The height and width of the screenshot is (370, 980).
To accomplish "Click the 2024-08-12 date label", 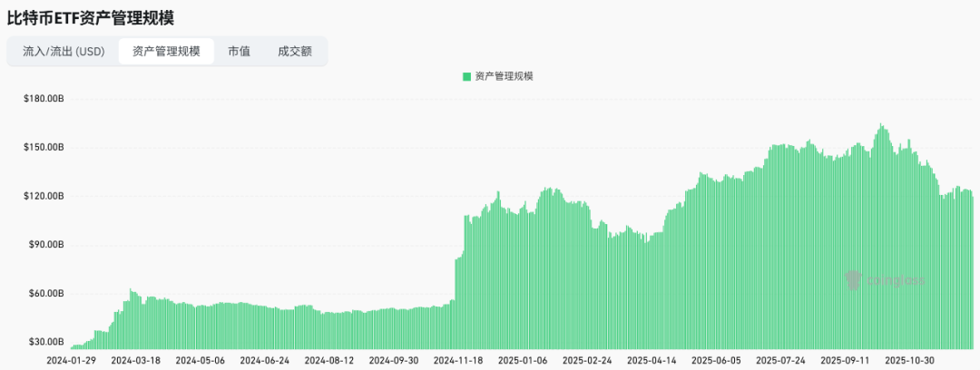I will (x=328, y=360).
